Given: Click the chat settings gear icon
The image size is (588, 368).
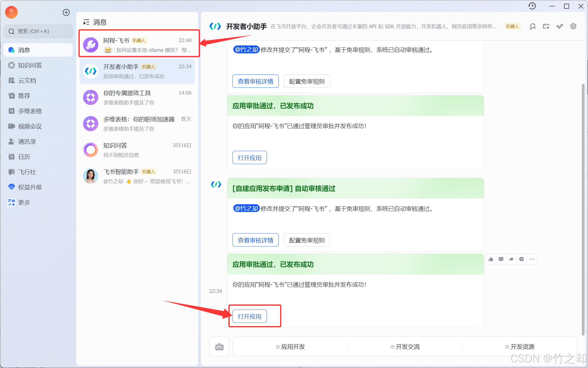Looking at the screenshot, I should pos(573,27).
